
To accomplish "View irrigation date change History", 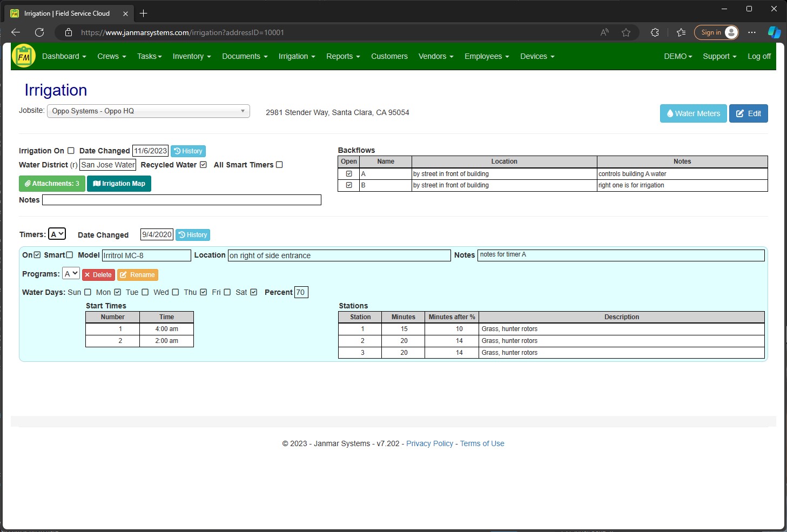I will click(188, 151).
